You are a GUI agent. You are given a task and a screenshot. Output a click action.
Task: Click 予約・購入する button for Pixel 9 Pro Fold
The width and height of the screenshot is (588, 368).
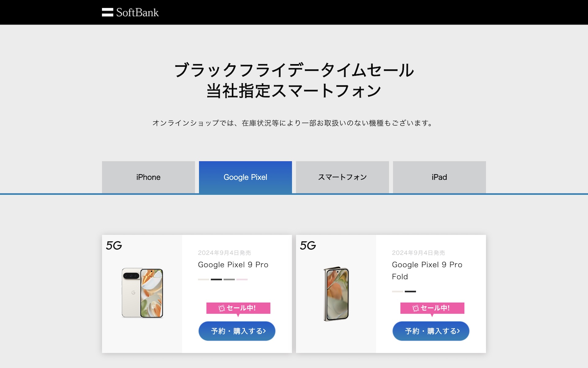(x=431, y=331)
